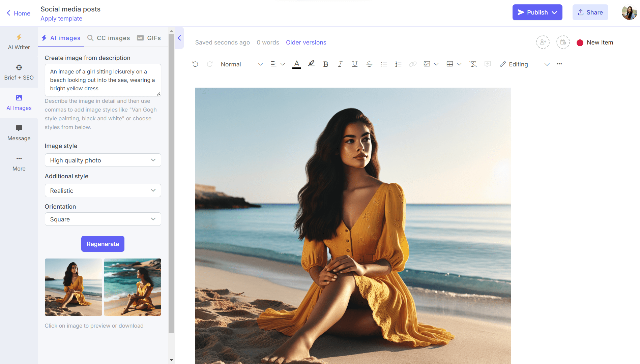
Task: Toggle Underline formatting
Action: pyautogui.click(x=354, y=64)
